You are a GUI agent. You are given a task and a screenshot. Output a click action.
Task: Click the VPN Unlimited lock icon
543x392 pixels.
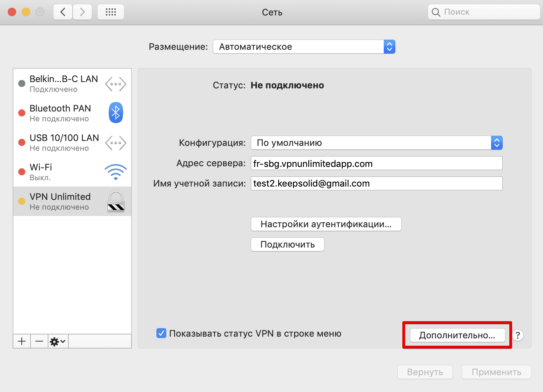coord(115,201)
